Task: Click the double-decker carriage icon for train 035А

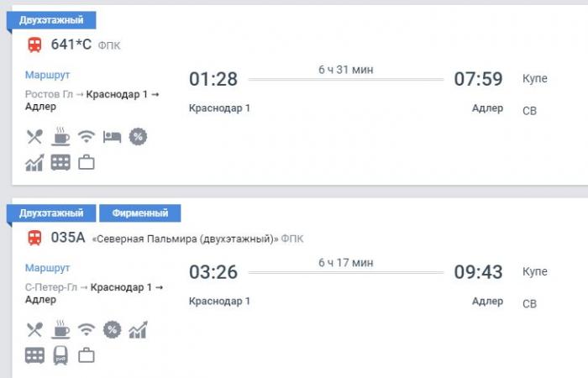Action: click(34, 355)
